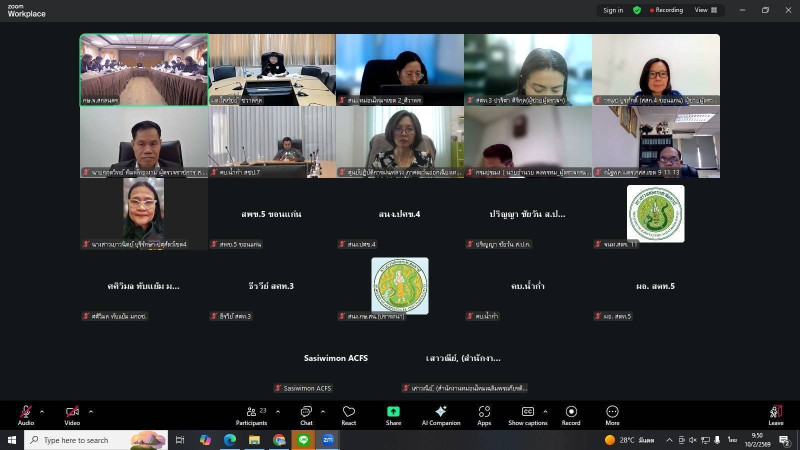Click the green Share screen icon
800x450 pixels.
pos(393,415)
